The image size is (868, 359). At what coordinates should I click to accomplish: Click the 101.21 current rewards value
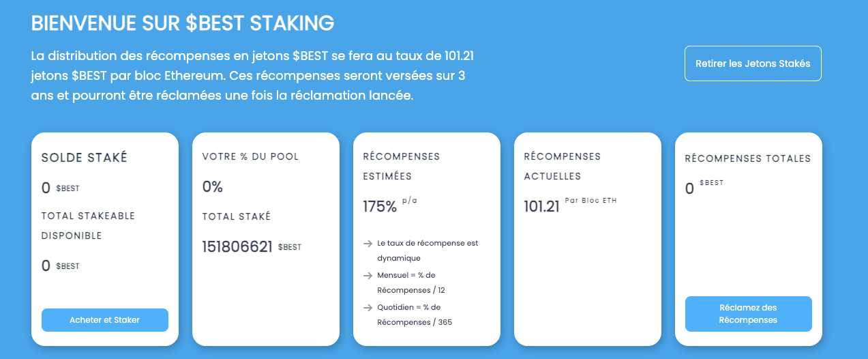click(x=541, y=206)
